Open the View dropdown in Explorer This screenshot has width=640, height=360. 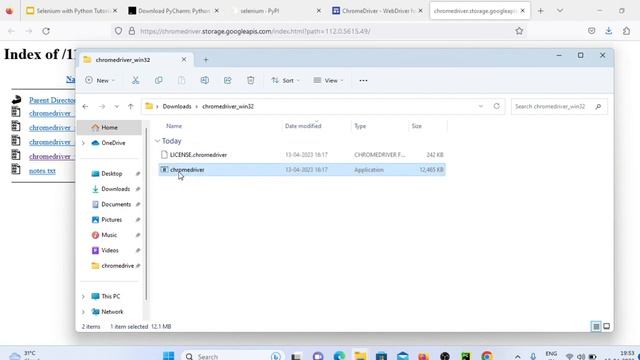pos(328,80)
